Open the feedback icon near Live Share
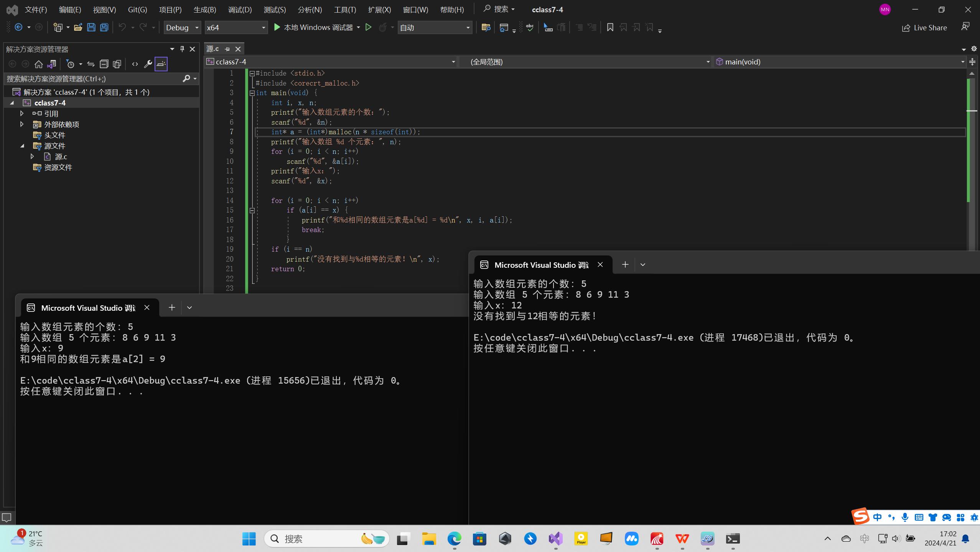Screen dimensions: 980x552 click(965, 27)
